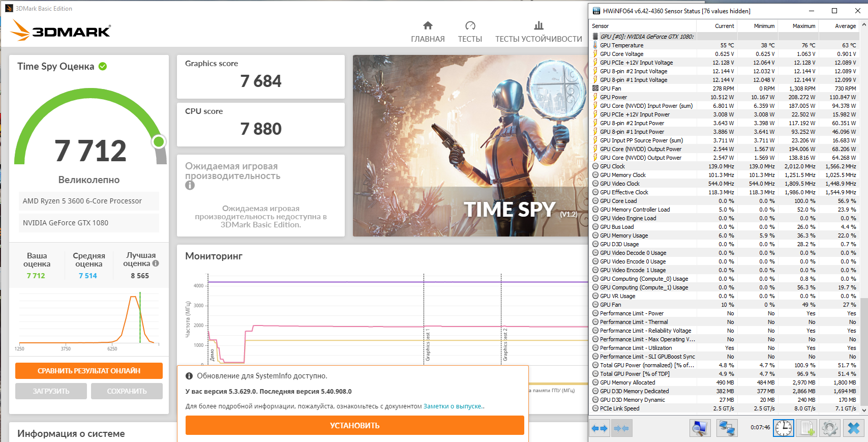Click the lightning icon beside GPU Core Voltage

point(595,54)
